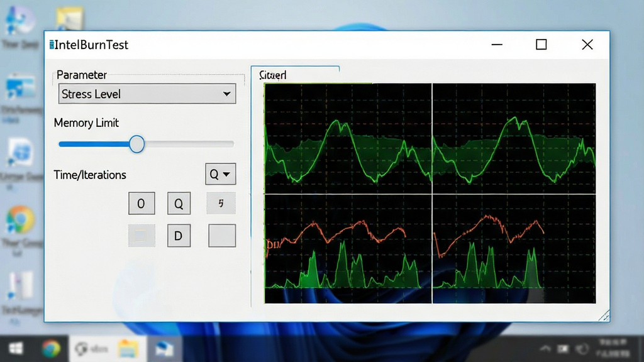
Task: Click the window resize grip corner
Action: point(604,316)
